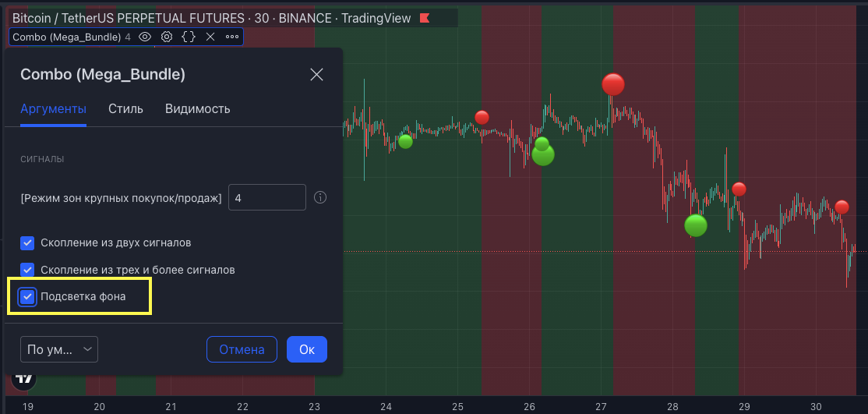Click the large red signal at 27
868x414 pixels.
click(x=613, y=84)
